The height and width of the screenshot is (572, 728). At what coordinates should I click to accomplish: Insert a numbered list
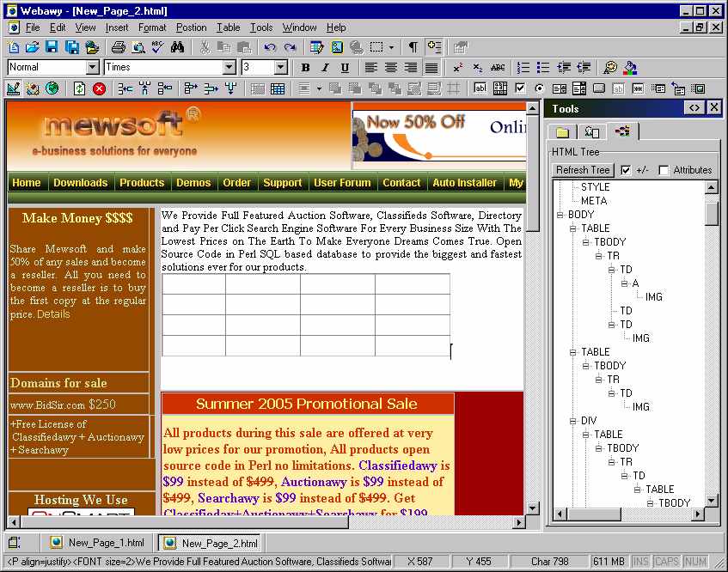pos(523,68)
